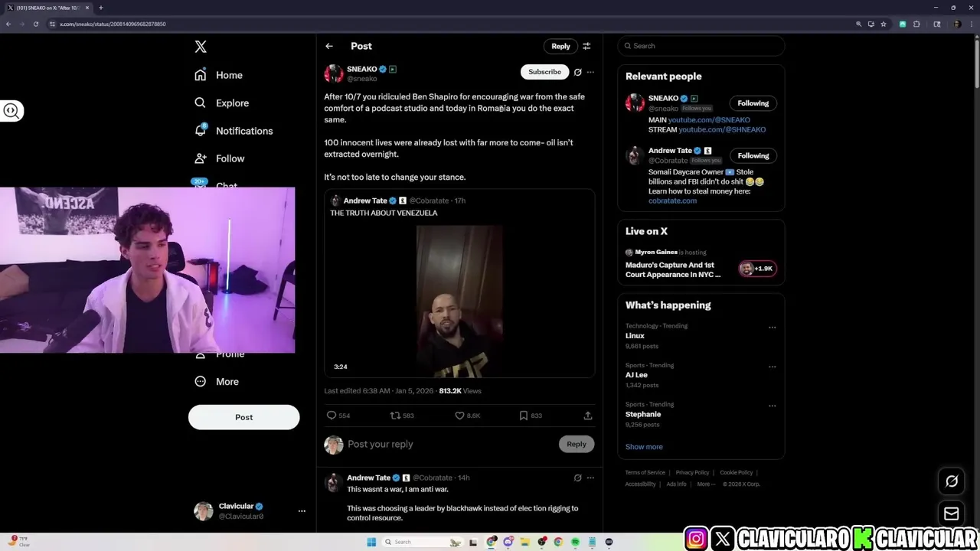Click the @Cobratate handle in the quoted post
This screenshot has width=980, height=551.
429,201
